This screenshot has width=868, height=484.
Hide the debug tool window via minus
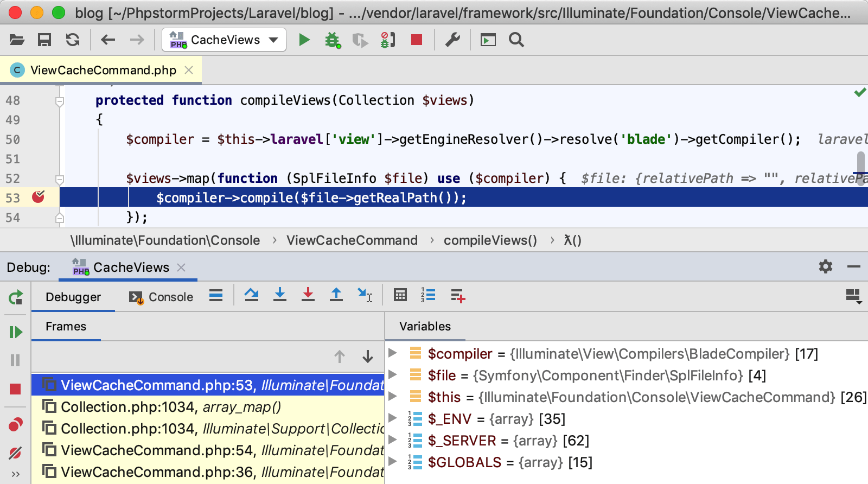[x=854, y=266]
